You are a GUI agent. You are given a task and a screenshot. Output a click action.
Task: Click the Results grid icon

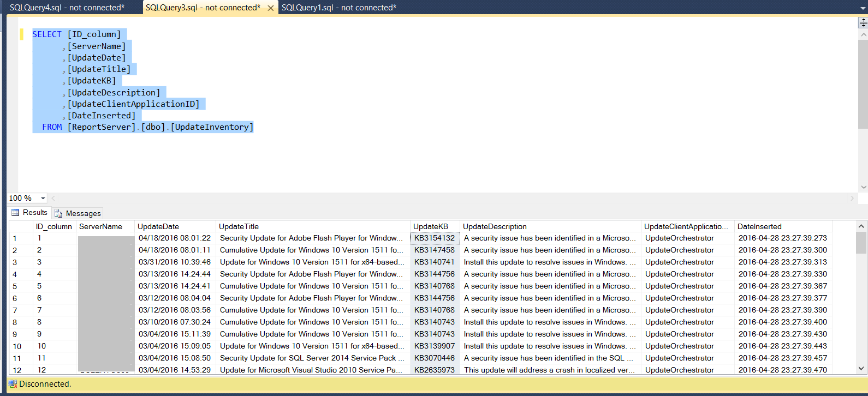pos(16,212)
